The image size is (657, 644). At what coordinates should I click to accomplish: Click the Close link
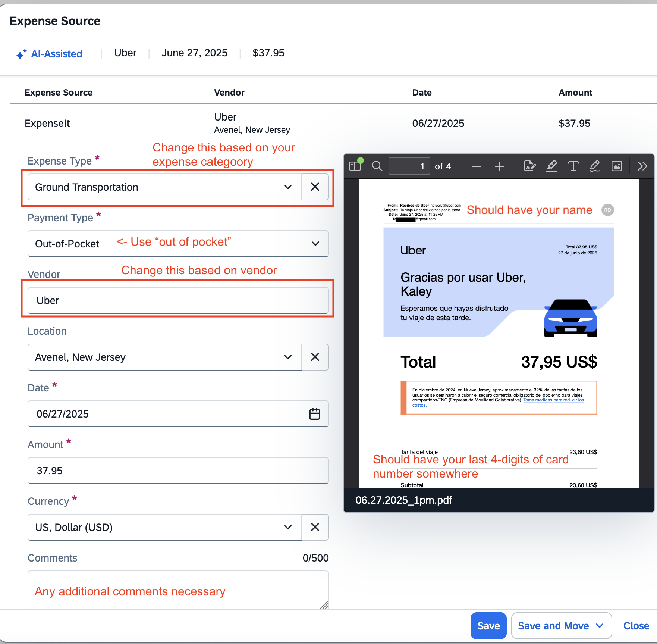pyautogui.click(x=636, y=626)
